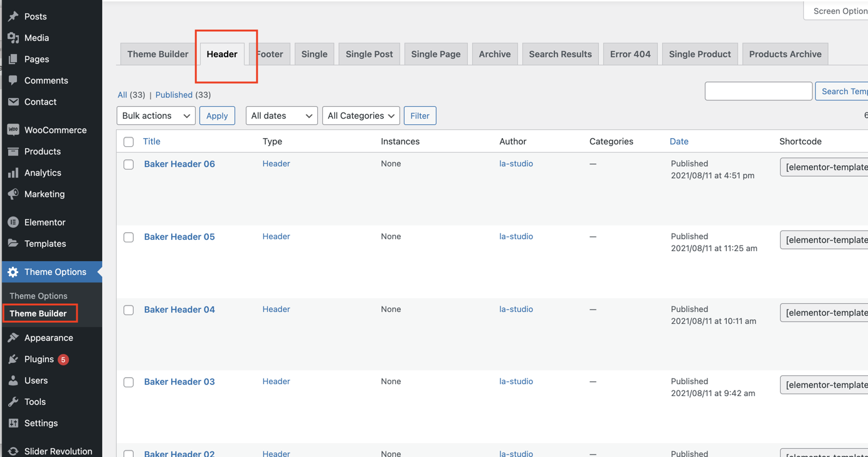
Task: Click the Analytics bar chart icon
Action: coord(13,173)
